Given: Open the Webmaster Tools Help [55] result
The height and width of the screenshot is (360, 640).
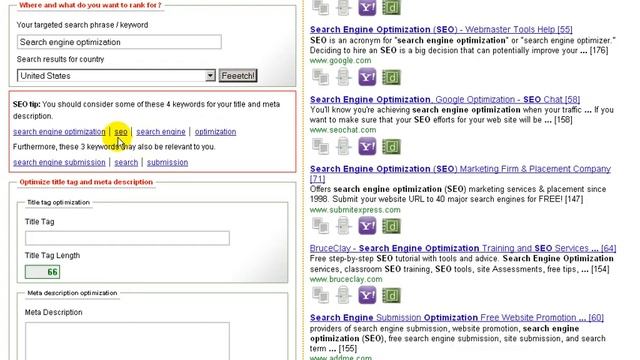Looking at the screenshot, I should 441,29.
